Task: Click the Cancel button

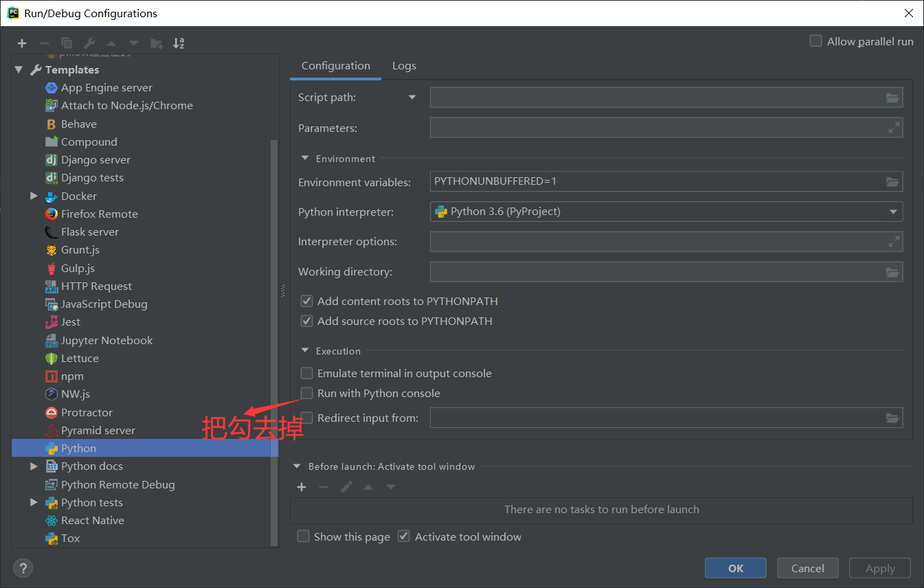Action: click(808, 568)
